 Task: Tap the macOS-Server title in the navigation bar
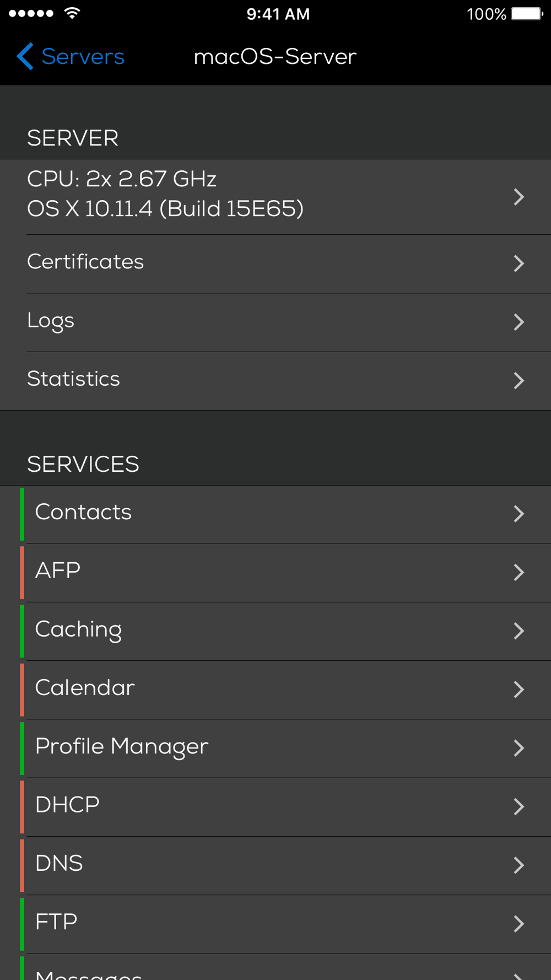pos(275,56)
